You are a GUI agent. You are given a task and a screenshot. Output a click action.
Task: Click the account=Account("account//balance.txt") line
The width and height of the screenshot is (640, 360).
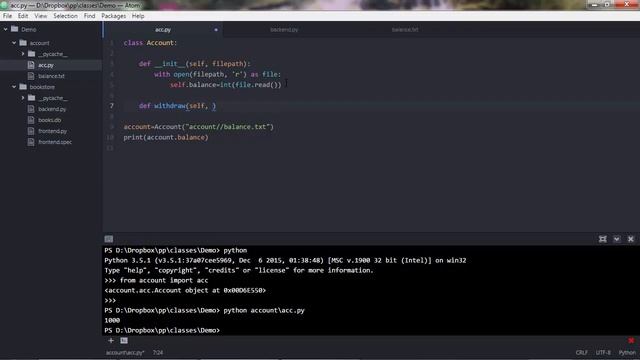click(198, 127)
